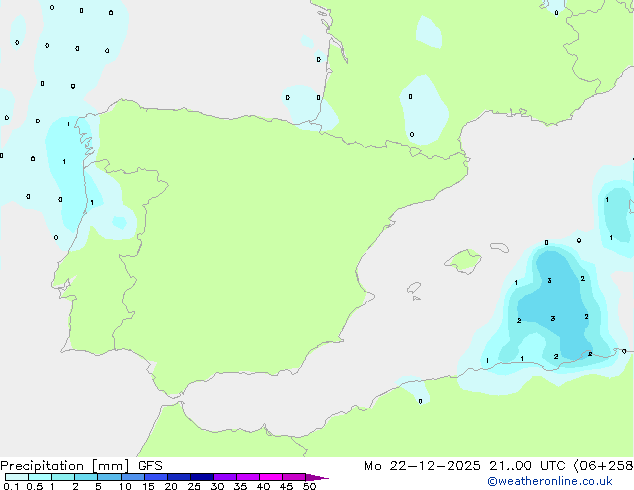The height and width of the screenshot is (490, 634).
Task: Click the 45–50 mm legend color swatch
Action: pos(294,477)
